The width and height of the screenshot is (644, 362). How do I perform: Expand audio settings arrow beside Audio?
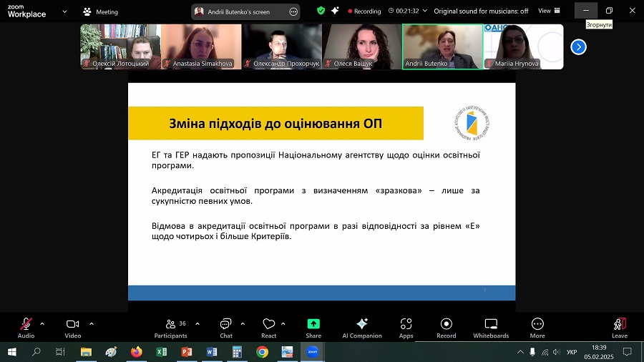tap(42, 323)
